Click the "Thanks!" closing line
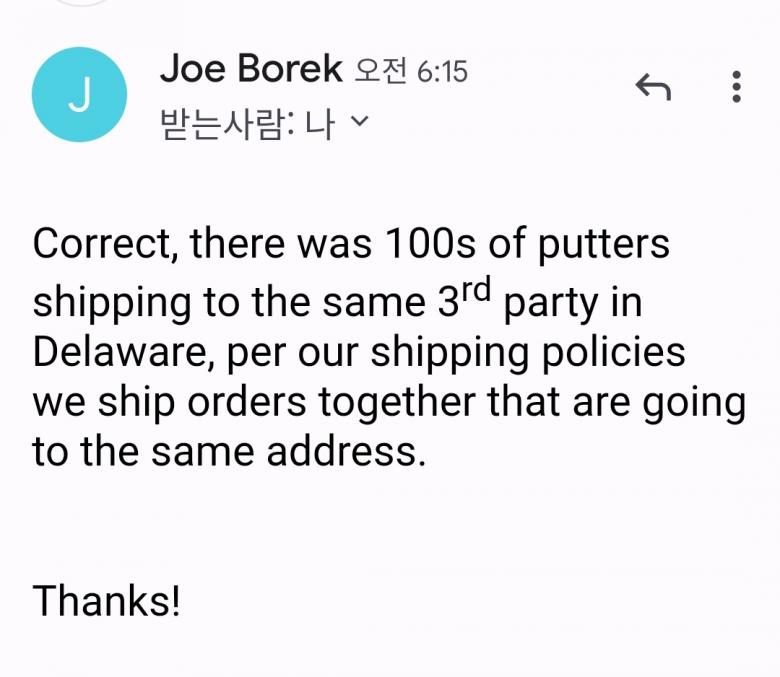 pos(108,601)
